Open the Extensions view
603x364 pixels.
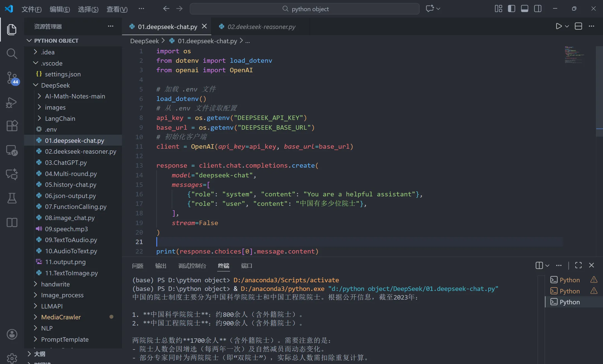point(12,126)
